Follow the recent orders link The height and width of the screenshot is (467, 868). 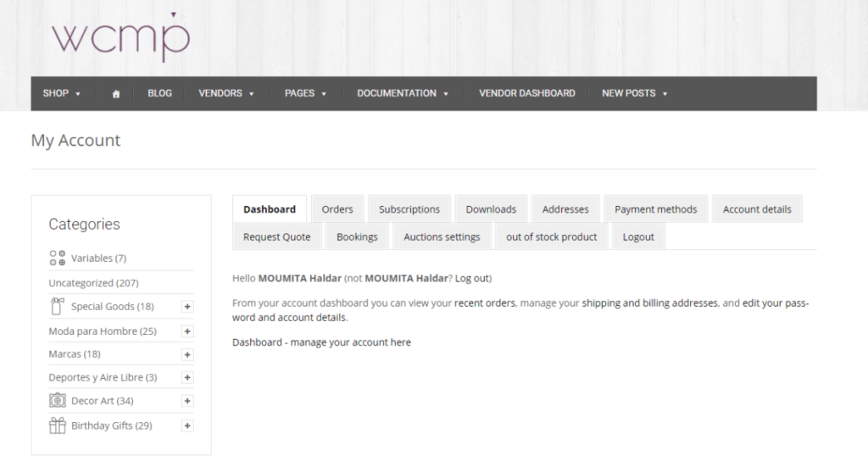(x=485, y=303)
